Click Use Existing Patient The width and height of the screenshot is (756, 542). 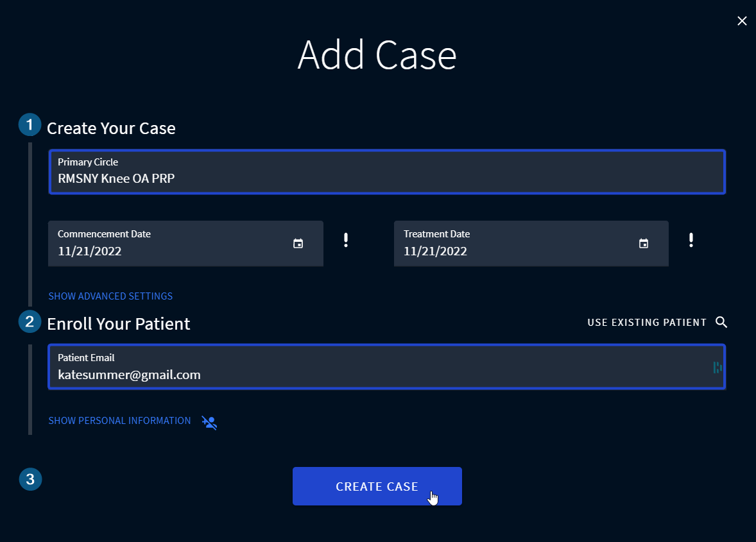pos(647,322)
